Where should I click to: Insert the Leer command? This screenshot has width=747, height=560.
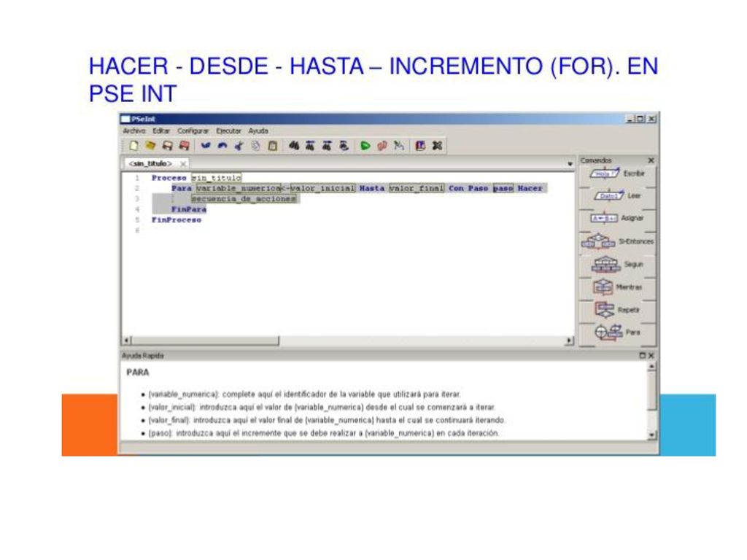[617, 195]
